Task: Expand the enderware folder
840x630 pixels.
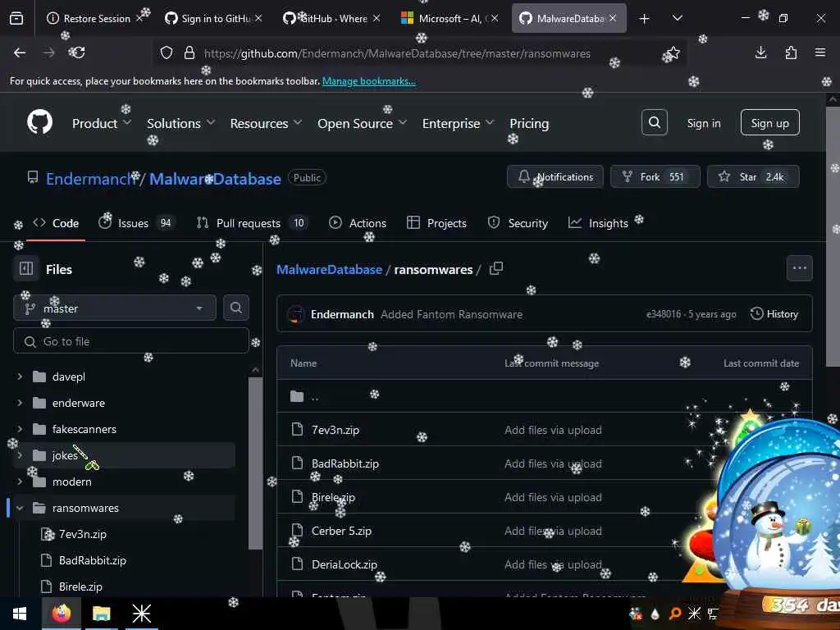Action: [x=20, y=403]
